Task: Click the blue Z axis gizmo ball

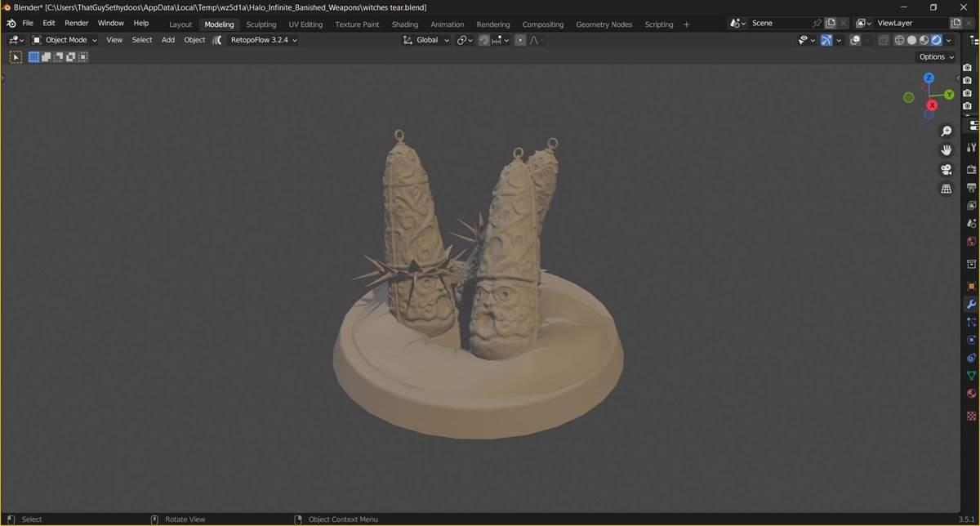Action: [929, 78]
